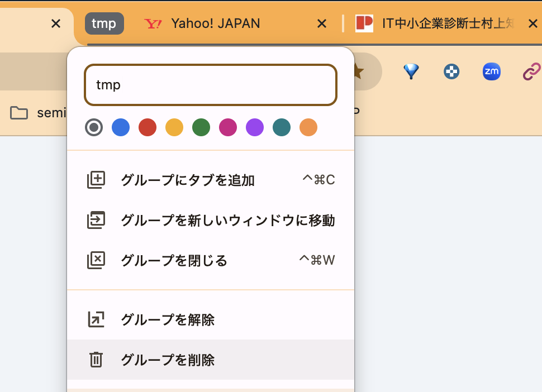Pick the red group color

point(148,127)
